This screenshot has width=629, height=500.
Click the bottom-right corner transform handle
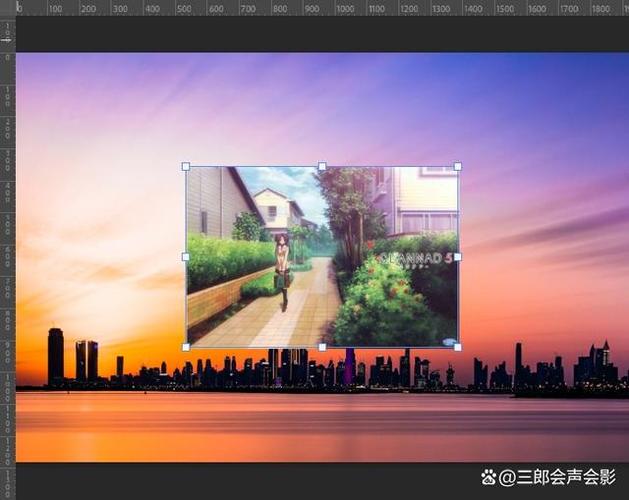(x=457, y=347)
